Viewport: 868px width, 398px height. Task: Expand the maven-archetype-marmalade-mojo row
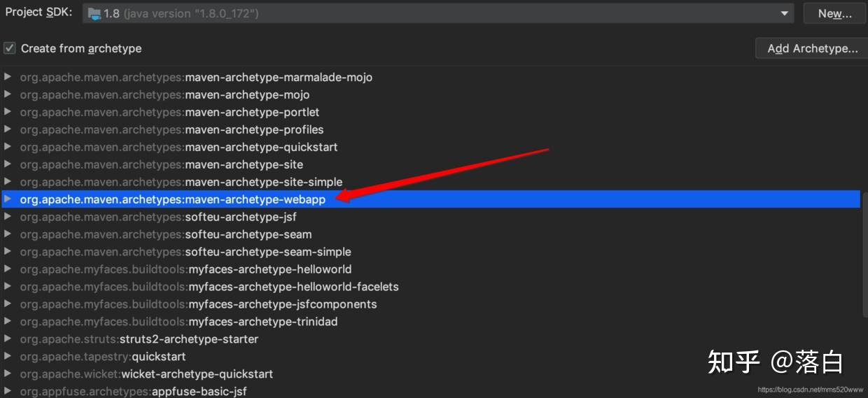[x=8, y=77]
